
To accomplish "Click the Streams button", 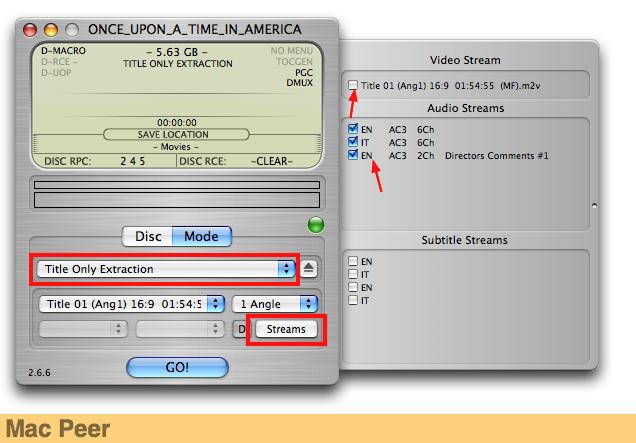I will coord(286,329).
